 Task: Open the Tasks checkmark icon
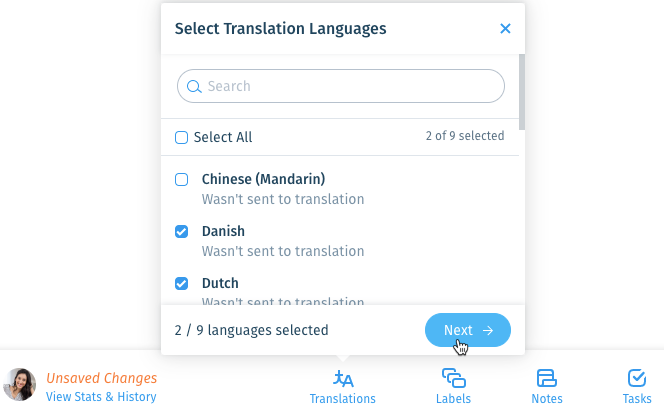pos(637,378)
